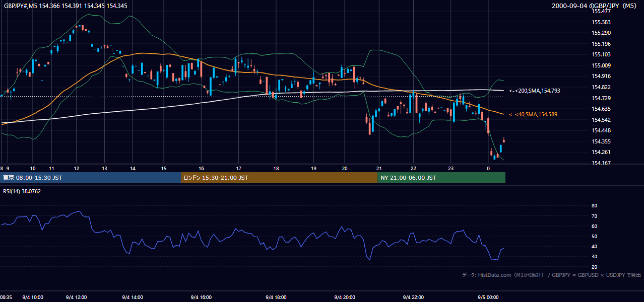Click the 40 SMA label 154.589

point(533,115)
